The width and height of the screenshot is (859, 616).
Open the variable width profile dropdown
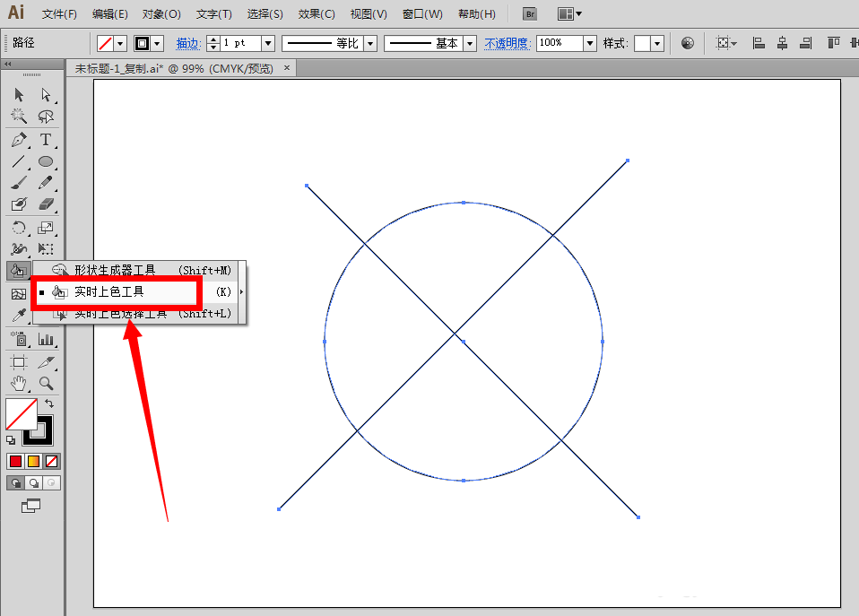[371, 43]
